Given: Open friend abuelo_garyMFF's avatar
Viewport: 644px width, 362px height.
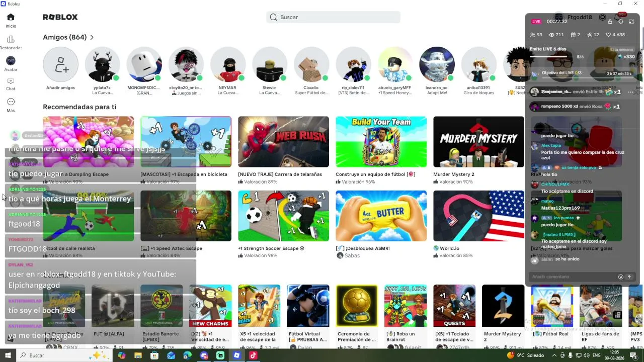Looking at the screenshot, I should tap(394, 64).
